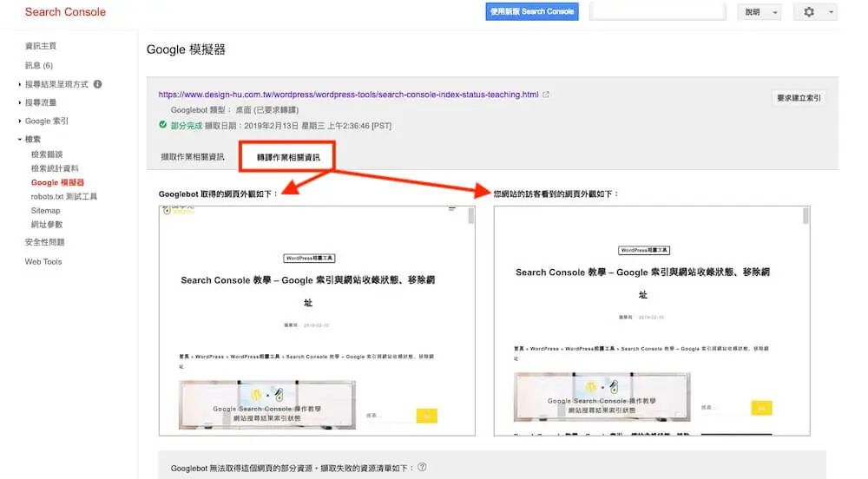
Task: Switch to 轉譯作業相關資訊 tab
Action: pos(288,157)
